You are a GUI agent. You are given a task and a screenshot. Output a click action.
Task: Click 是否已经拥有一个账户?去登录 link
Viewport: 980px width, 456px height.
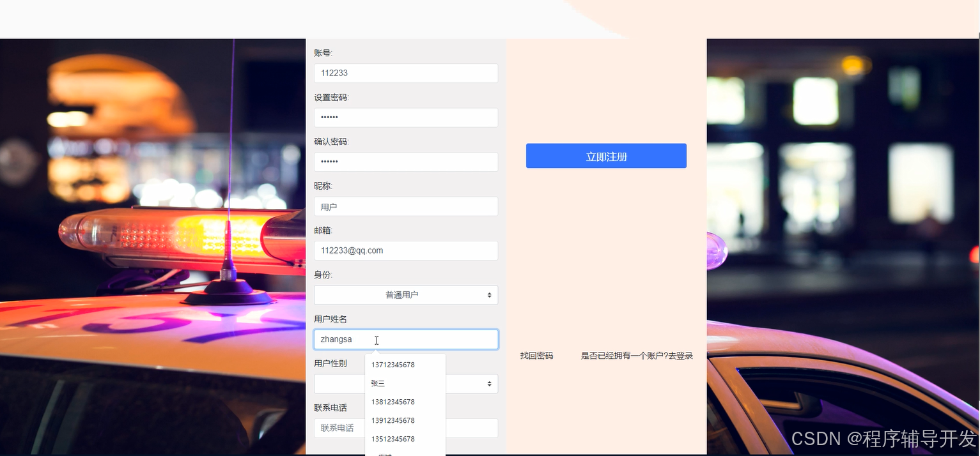637,356
